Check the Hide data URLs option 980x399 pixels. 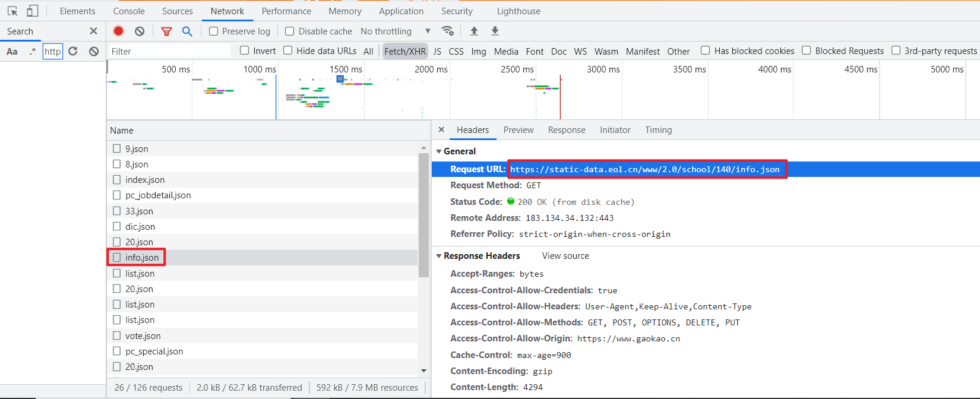[288, 50]
